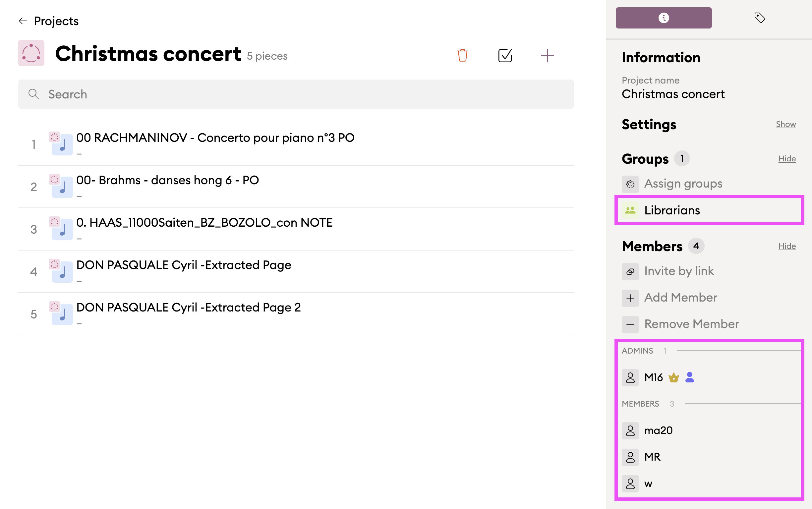This screenshot has width=812, height=509.
Task: Click the back arrow to Projects
Action: click(x=23, y=21)
